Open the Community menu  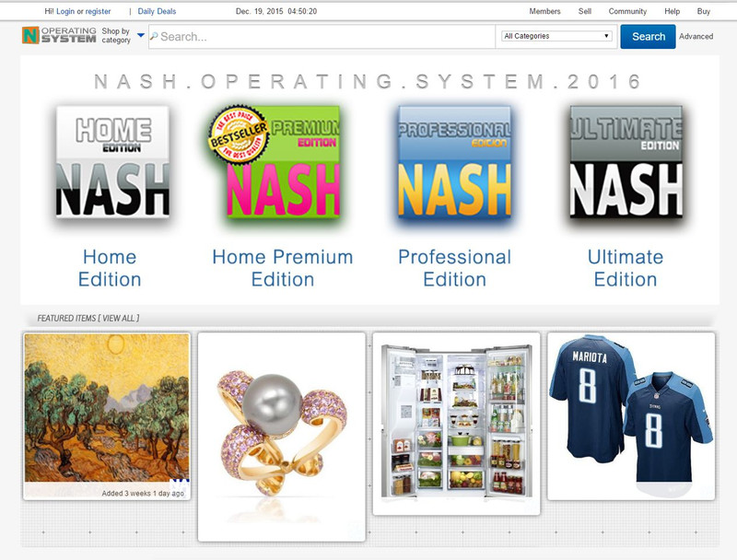click(627, 11)
